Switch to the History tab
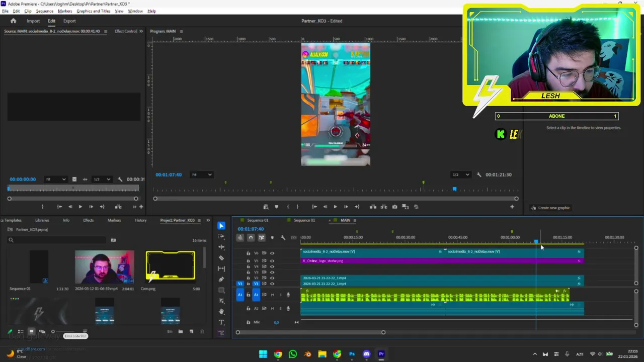This screenshot has width=644, height=362. [140, 220]
